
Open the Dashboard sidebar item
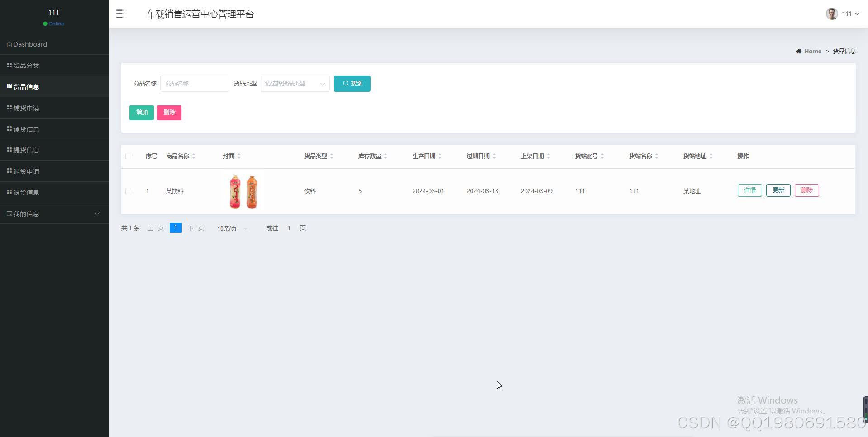[x=30, y=44]
